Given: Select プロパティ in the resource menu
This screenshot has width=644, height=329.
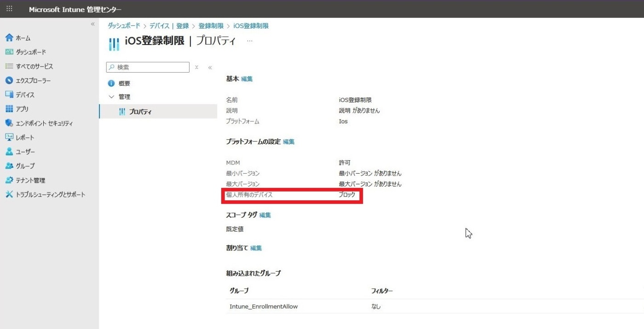Looking at the screenshot, I should click(x=140, y=112).
